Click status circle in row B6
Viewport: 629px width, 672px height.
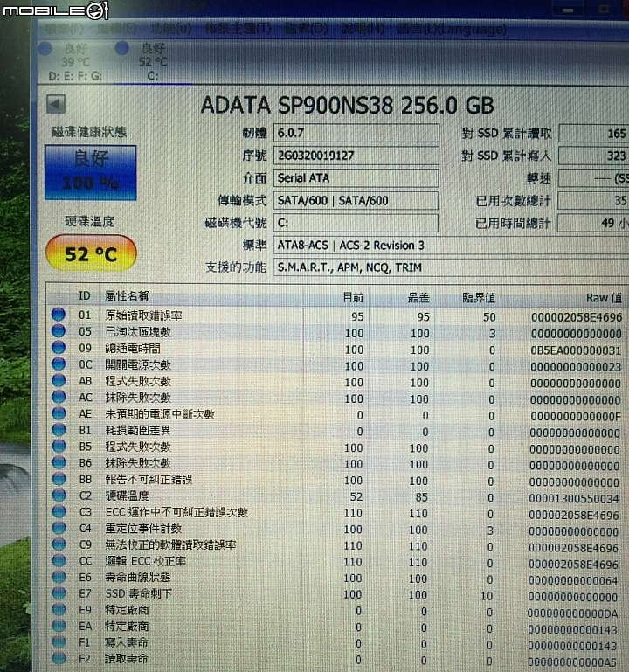pos(59,462)
